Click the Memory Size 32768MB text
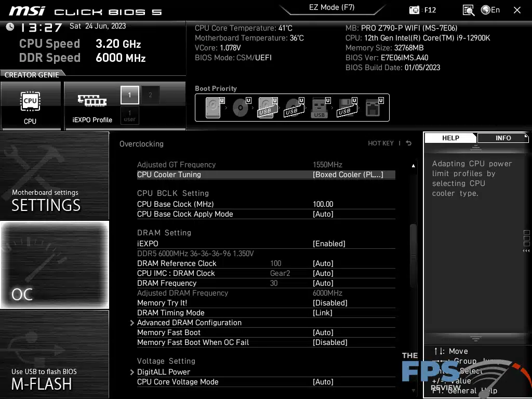This screenshot has width=532, height=399. pyautogui.click(x=384, y=47)
